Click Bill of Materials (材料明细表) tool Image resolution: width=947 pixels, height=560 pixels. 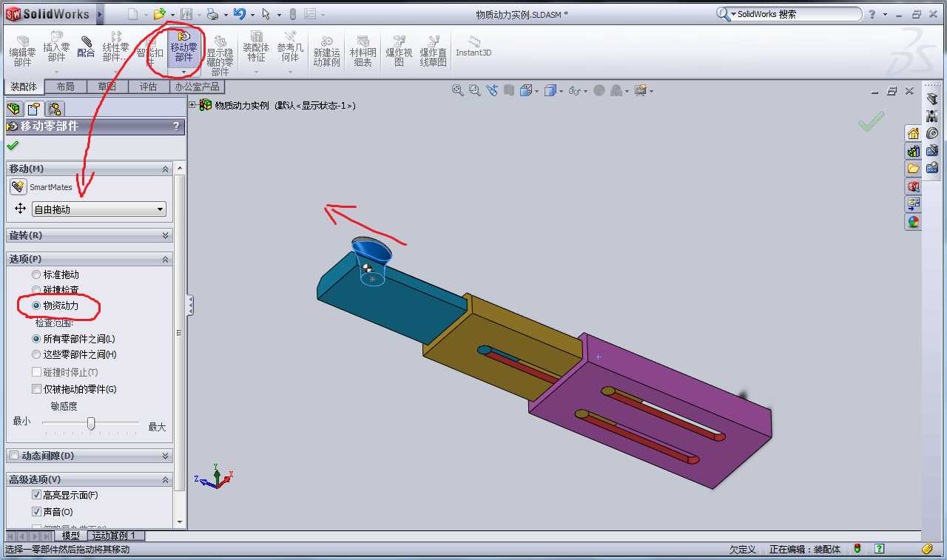[x=363, y=50]
